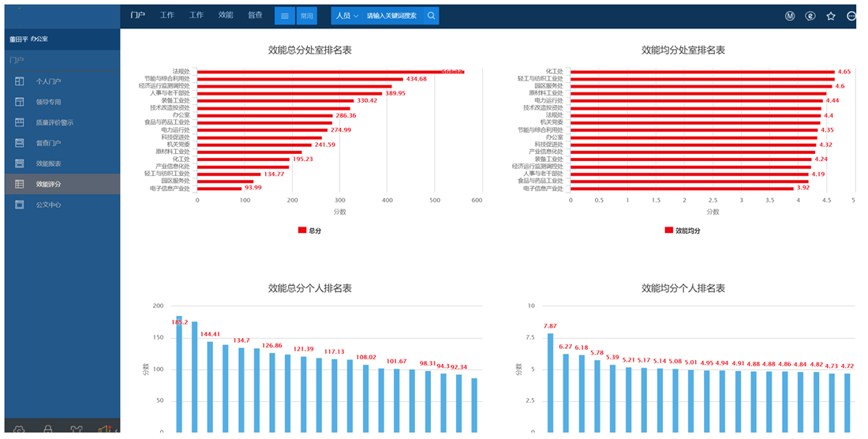This screenshot has width=868, height=439.
Task: Click the magnifier search icon
Action: (x=431, y=16)
